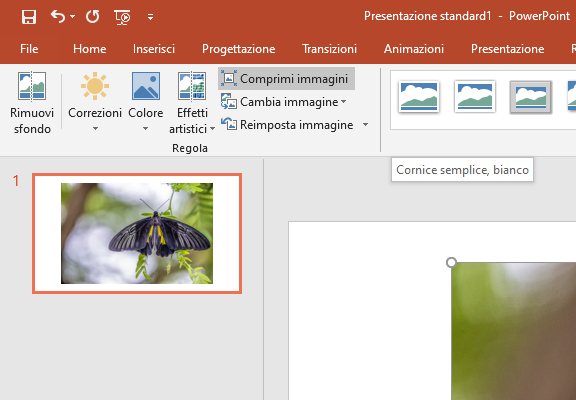Select the first picture style thumbnail

click(419, 97)
